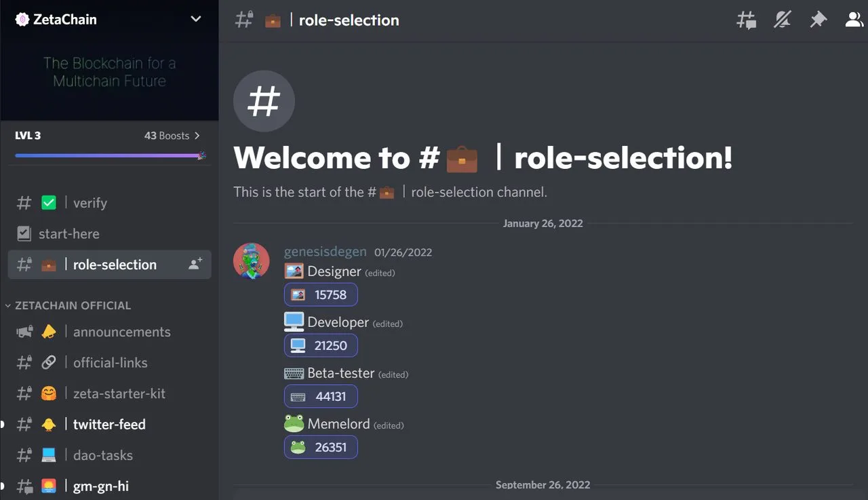Screen dimensions: 868x500
Task: Open the start-here channel
Action: [x=109, y=233]
